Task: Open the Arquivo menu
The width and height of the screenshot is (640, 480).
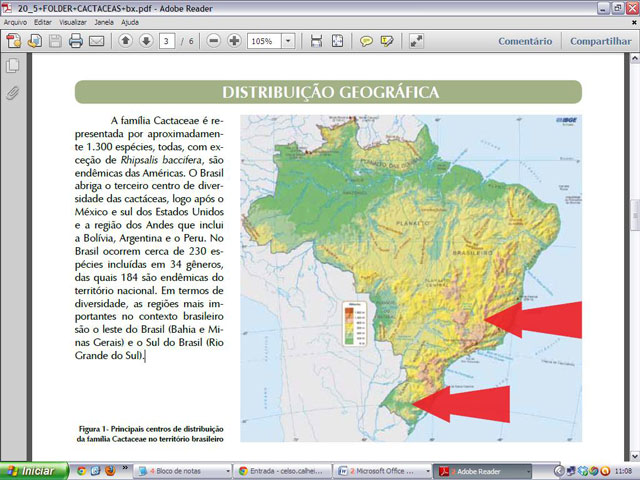Action: tap(16, 22)
